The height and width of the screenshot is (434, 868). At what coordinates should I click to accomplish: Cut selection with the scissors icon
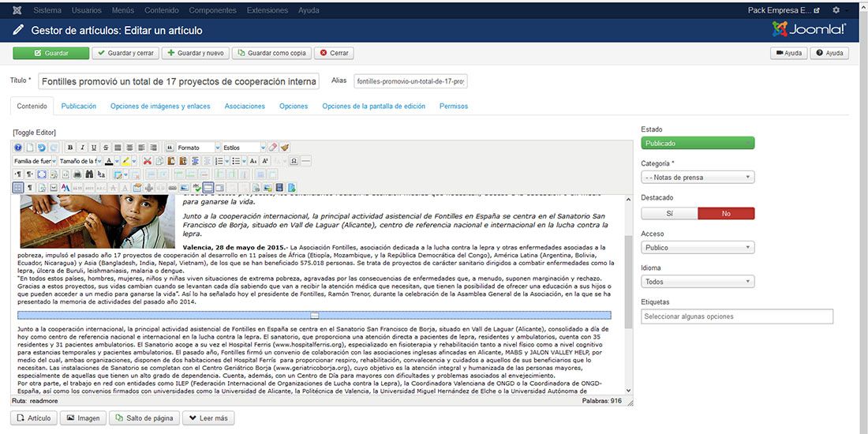(x=148, y=161)
